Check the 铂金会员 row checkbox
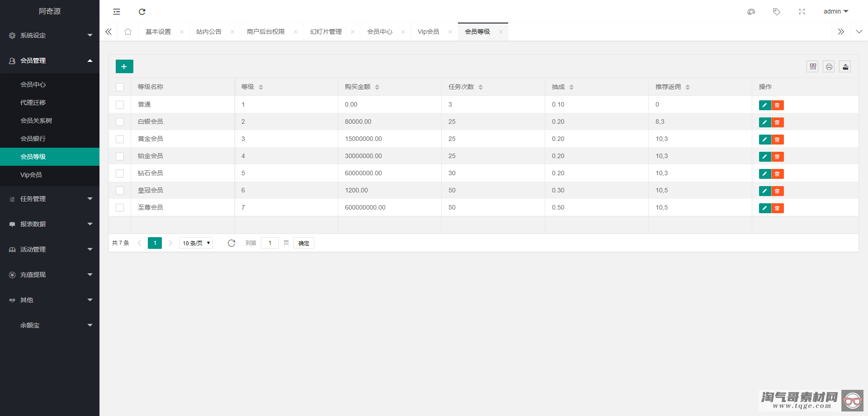 tap(120, 156)
